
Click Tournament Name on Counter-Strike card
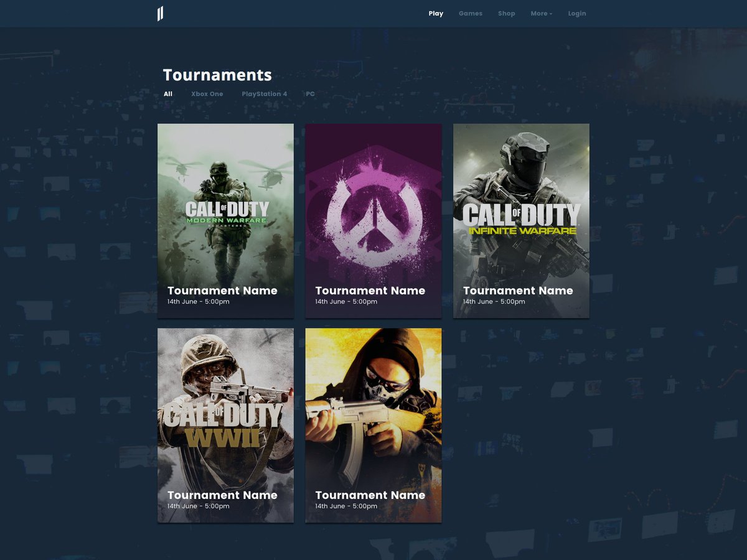click(370, 495)
